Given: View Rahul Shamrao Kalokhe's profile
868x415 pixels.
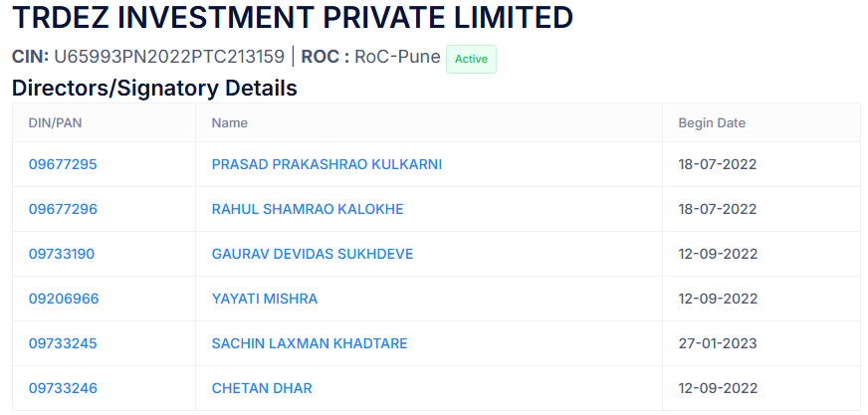Looking at the screenshot, I should [308, 209].
